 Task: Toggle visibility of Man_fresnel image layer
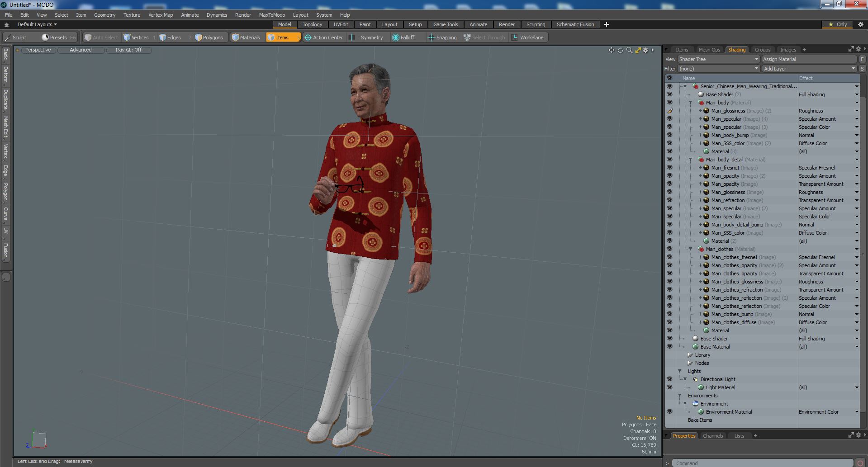[669, 168]
